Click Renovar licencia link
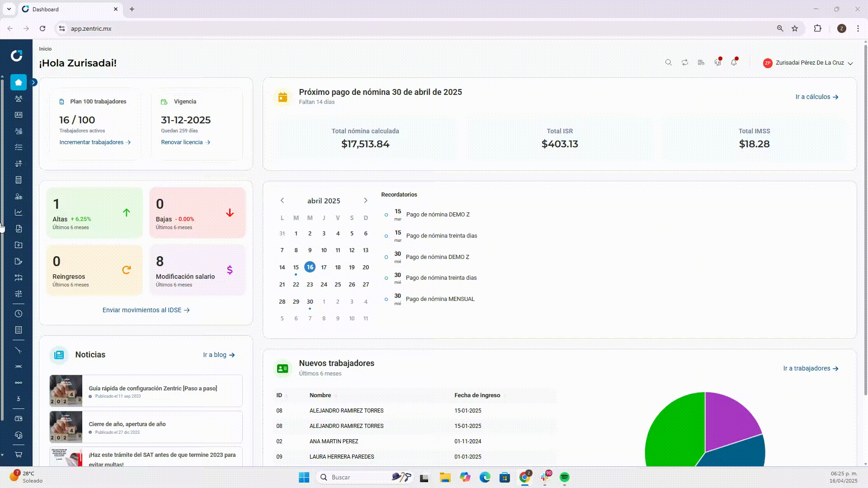 tap(185, 142)
